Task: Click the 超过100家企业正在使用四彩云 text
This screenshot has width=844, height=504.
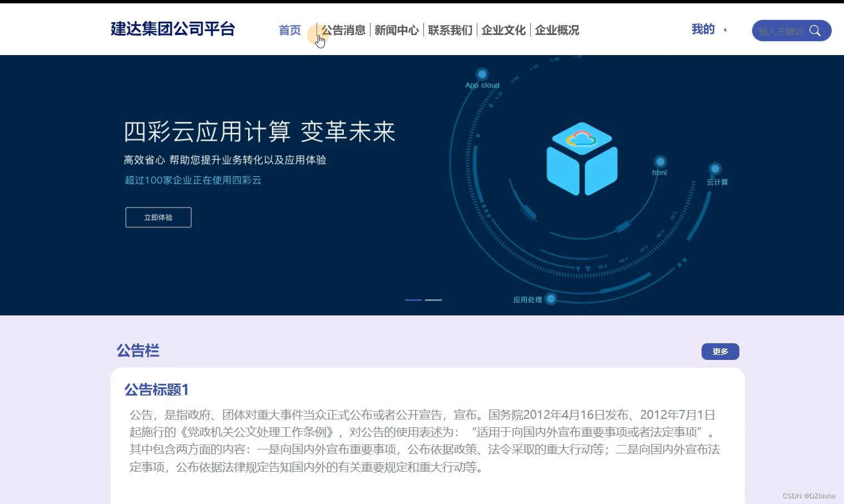Action: click(193, 180)
